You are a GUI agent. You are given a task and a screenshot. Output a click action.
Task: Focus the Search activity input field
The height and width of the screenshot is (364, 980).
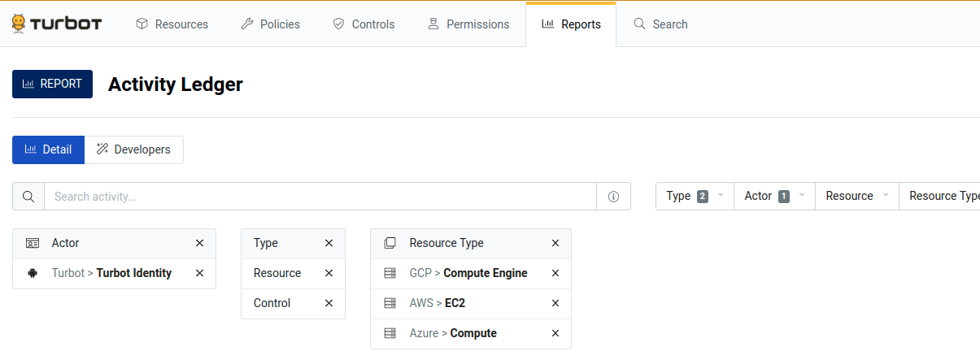point(320,197)
